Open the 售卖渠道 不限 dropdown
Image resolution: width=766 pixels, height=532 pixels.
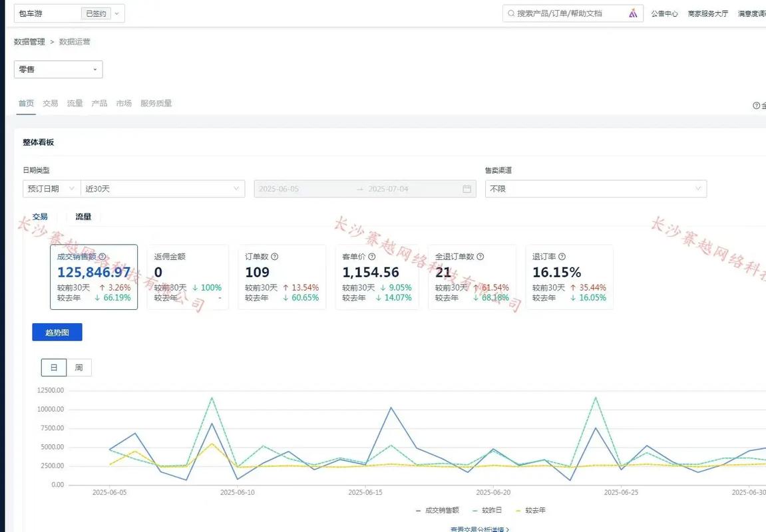point(596,189)
